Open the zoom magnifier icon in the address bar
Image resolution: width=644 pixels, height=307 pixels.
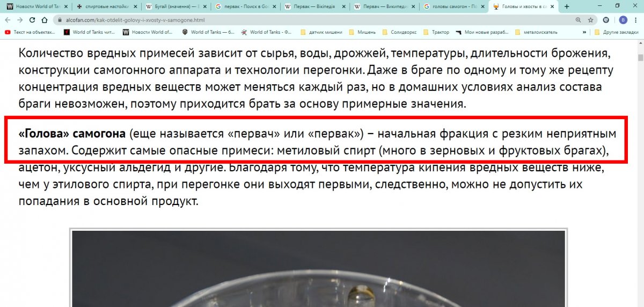(578, 20)
